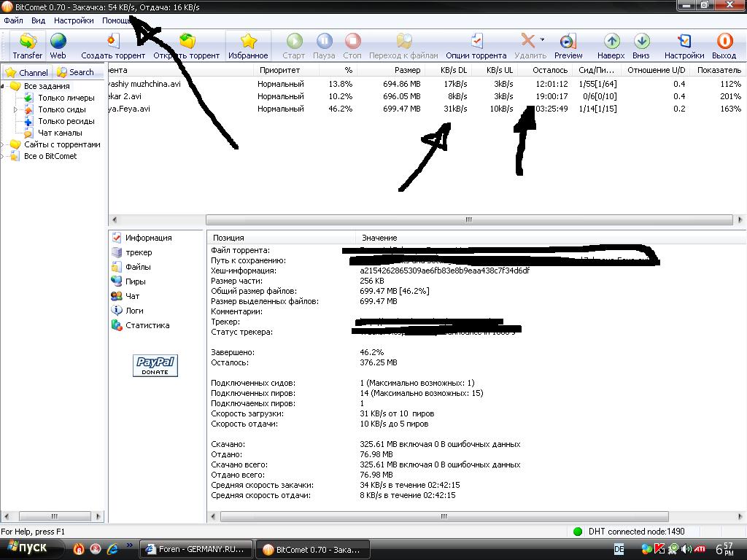The width and height of the screenshot is (747, 560).
Task: Move torrent up with Наверх icon
Action: pos(611,42)
